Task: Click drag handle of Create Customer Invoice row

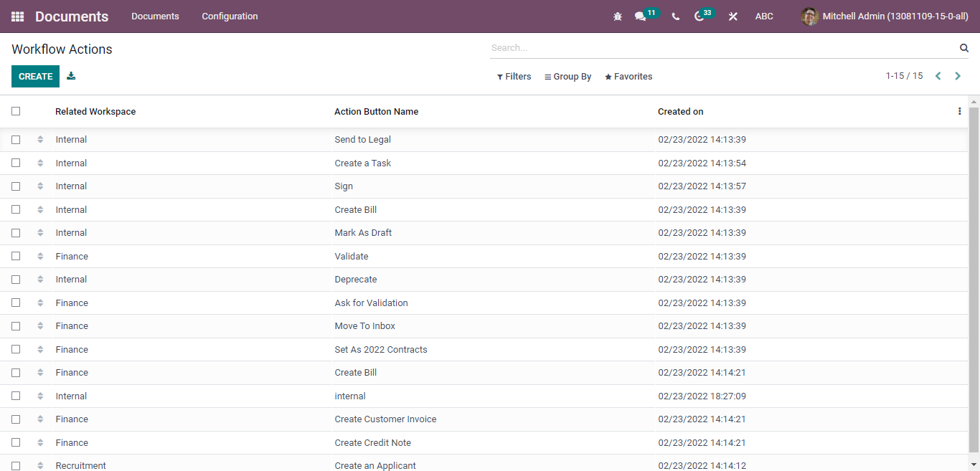Action: point(40,419)
